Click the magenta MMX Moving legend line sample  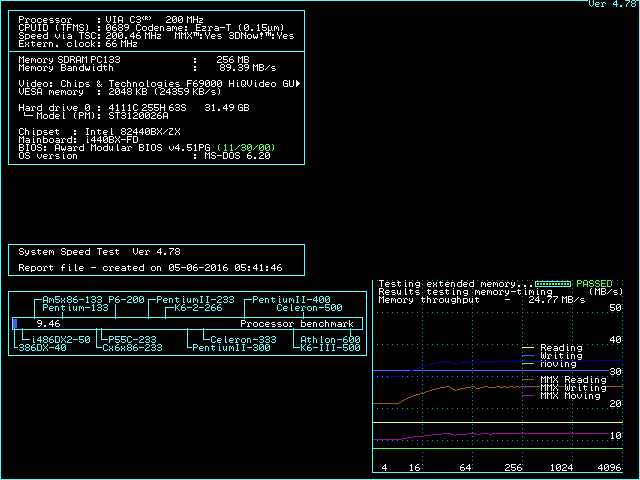(x=528, y=396)
